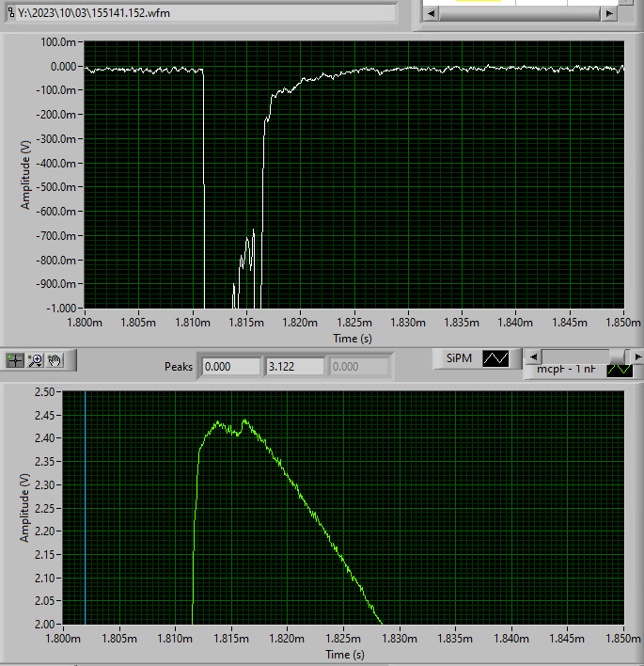Click Time (s) label under the green graph
644x666 pixels.
coord(345,655)
